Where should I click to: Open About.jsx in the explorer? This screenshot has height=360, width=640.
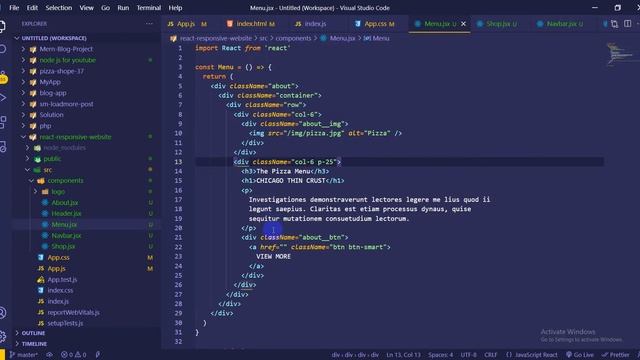pos(64,202)
